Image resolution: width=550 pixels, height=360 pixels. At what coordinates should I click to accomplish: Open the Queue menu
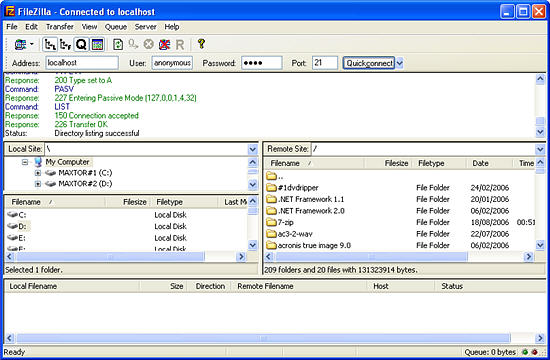(x=116, y=27)
